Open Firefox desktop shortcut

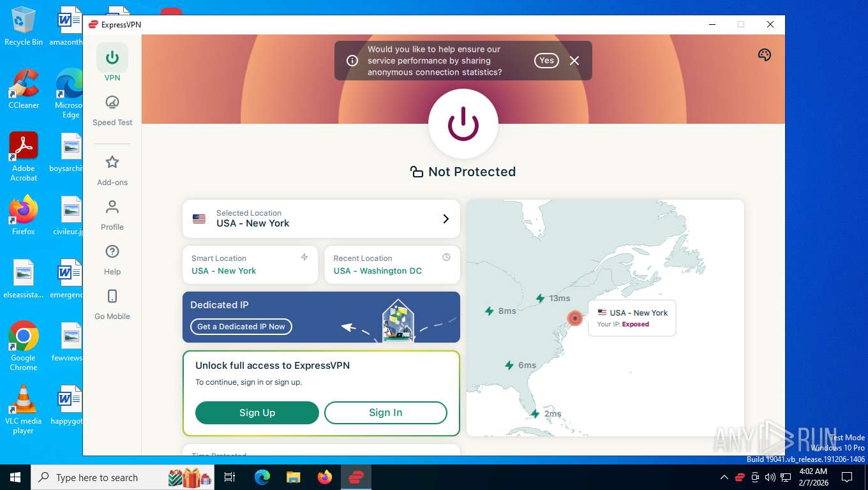click(x=24, y=216)
